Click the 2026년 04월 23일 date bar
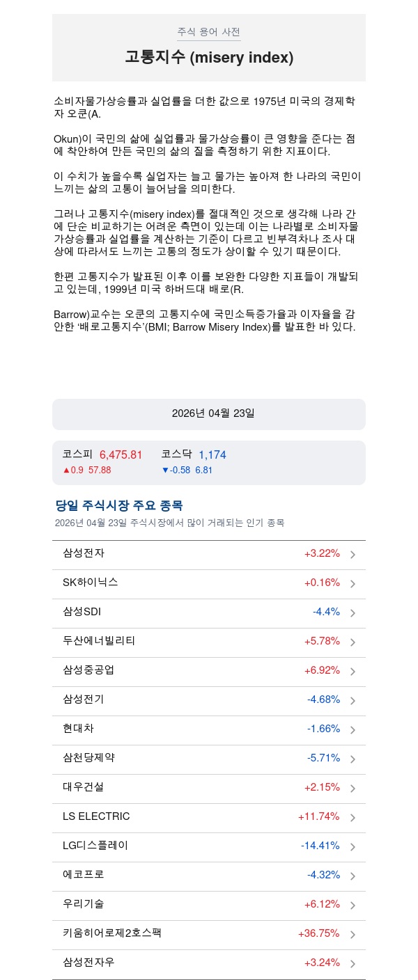 [x=209, y=414]
